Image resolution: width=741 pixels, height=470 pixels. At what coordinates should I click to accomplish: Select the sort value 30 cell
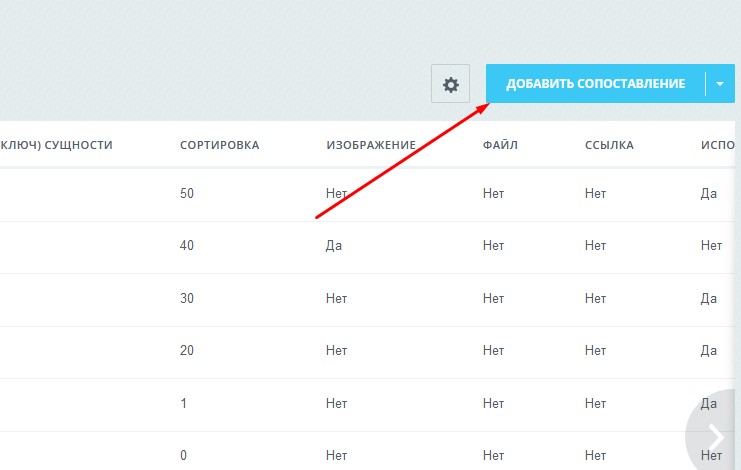(x=187, y=298)
